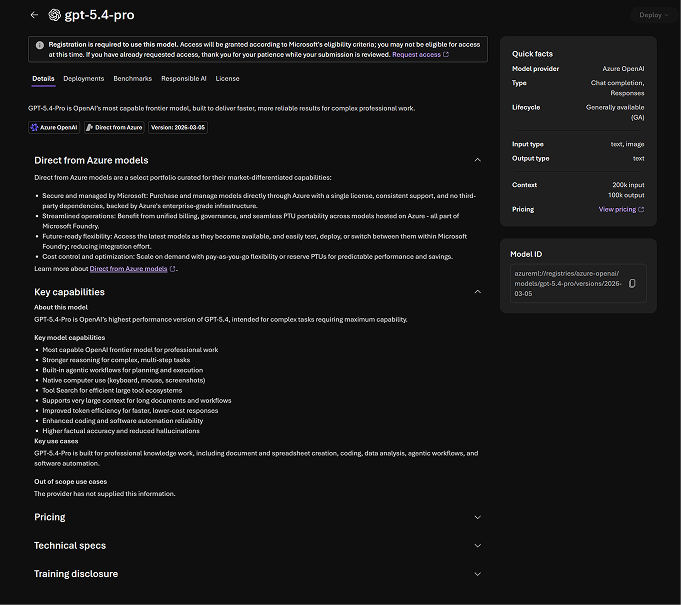This screenshot has height=605, width=681.
Task: Open the View pricing link
Action: click(620, 210)
